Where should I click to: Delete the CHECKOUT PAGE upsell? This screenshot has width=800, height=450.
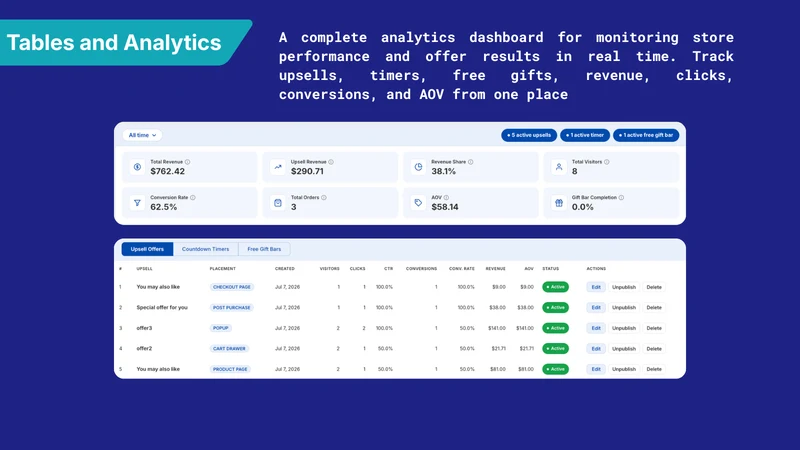654,287
